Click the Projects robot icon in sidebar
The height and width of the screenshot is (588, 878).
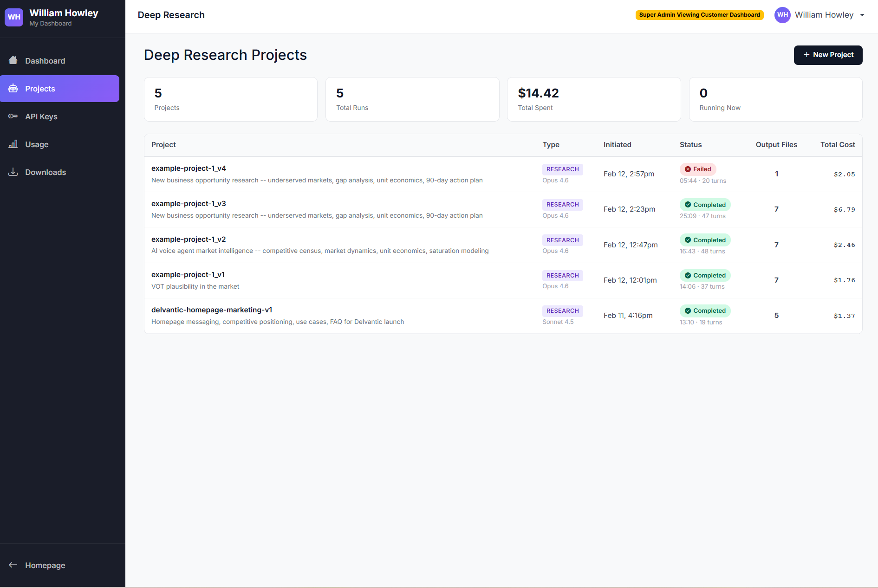13,88
